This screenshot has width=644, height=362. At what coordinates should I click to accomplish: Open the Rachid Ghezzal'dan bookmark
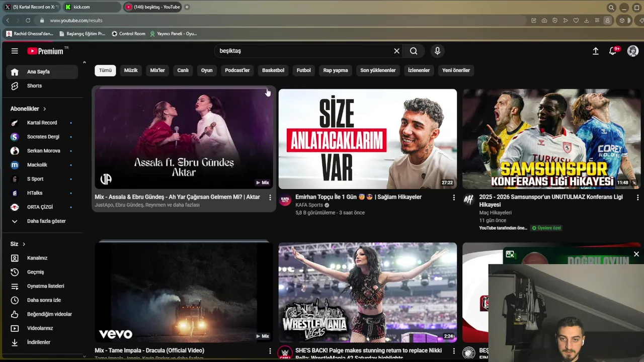[30, 34]
